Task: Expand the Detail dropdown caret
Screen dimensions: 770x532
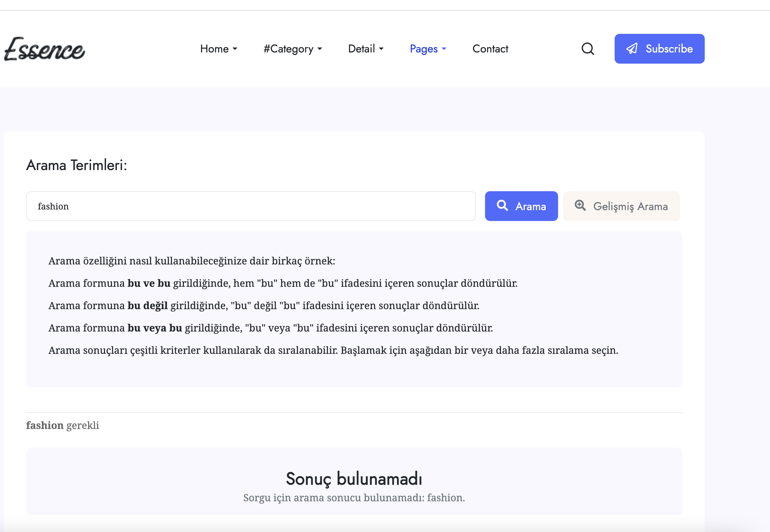Action: point(381,49)
